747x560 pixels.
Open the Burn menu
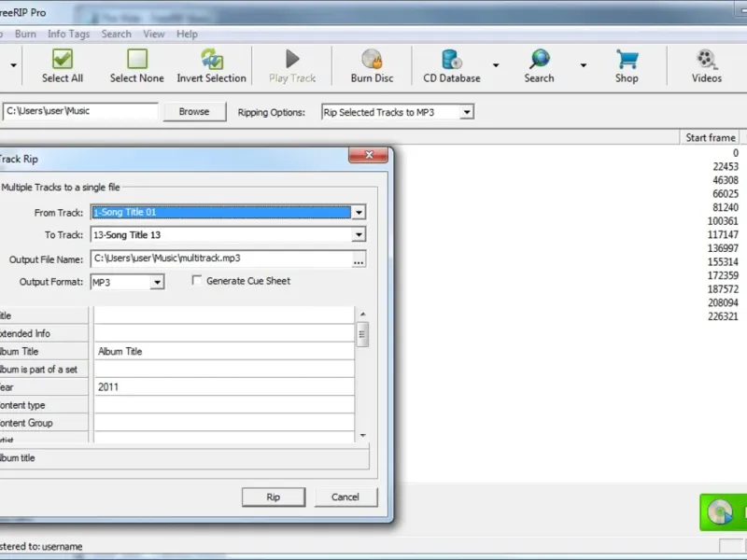click(x=25, y=35)
